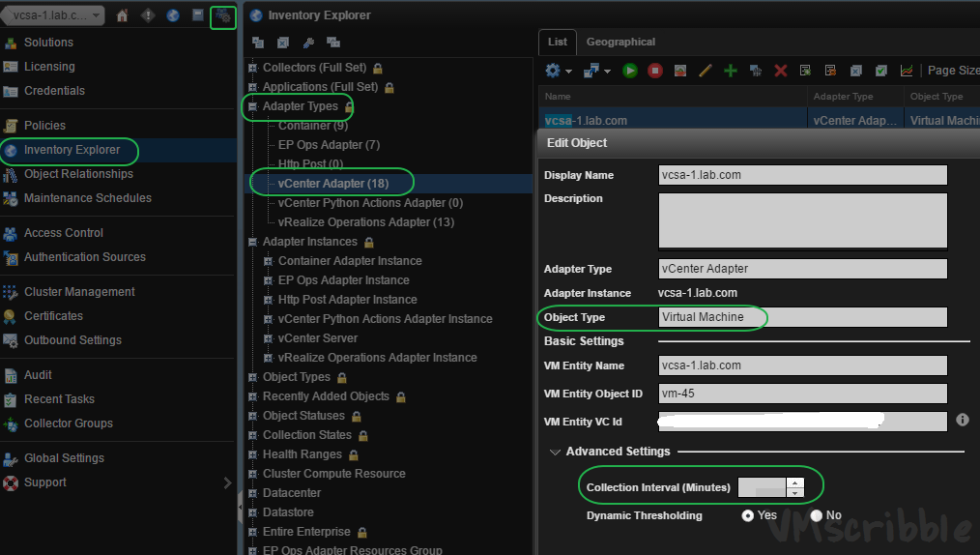Click the deselect-all icon in Inventory Explorer toolbar
The image size is (980, 555).
click(283, 43)
